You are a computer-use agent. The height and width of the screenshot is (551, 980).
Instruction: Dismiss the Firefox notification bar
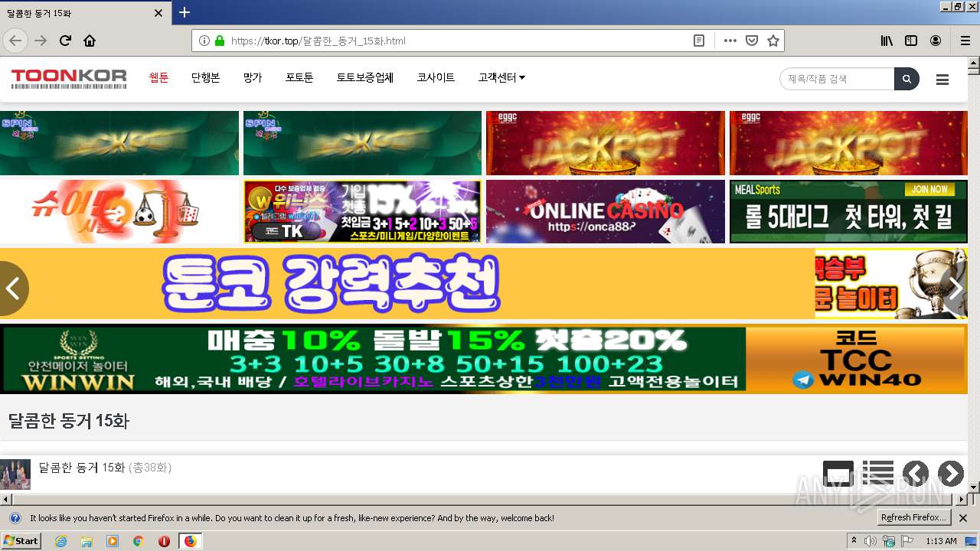coord(963,518)
